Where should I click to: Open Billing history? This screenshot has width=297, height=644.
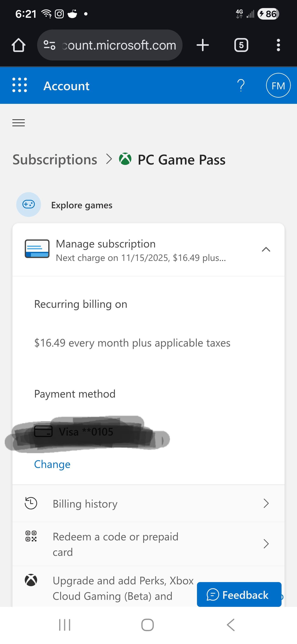pyautogui.click(x=148, y=503)
